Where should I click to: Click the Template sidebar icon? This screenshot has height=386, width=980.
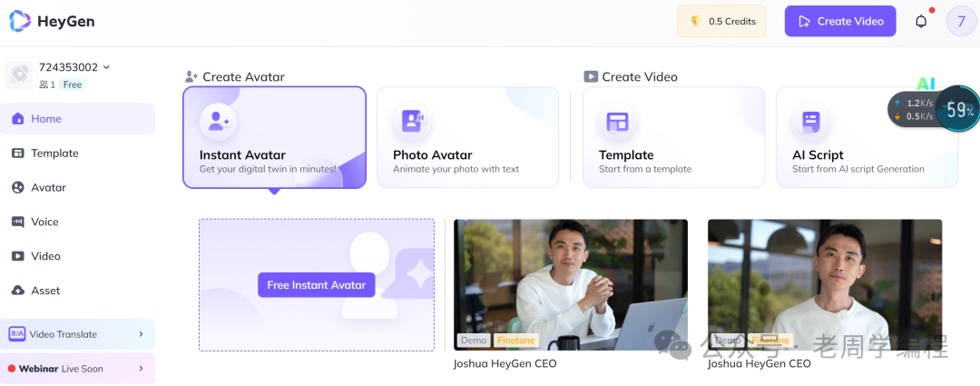coord(18,153)
